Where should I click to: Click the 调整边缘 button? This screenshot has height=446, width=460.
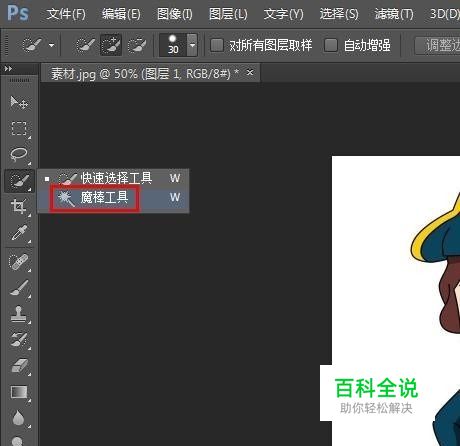[438, 45]
